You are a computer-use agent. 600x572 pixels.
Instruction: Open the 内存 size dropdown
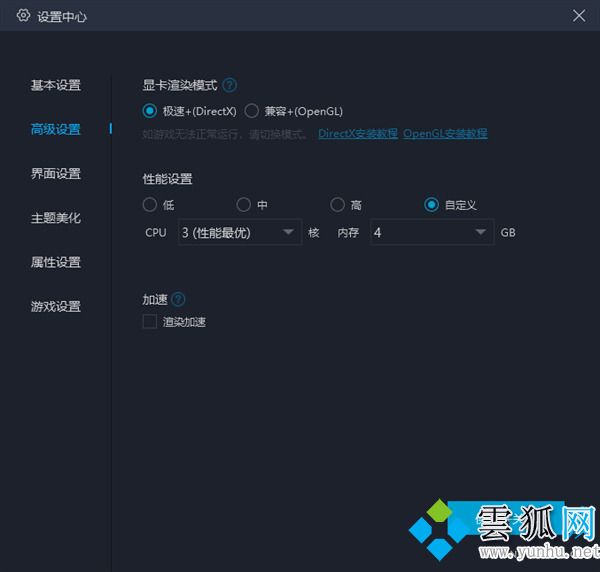432,232
